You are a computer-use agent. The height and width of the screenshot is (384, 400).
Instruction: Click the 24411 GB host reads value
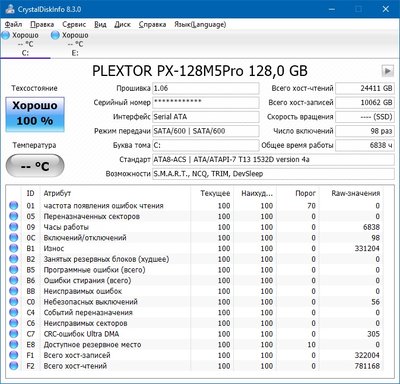point(365,88)
